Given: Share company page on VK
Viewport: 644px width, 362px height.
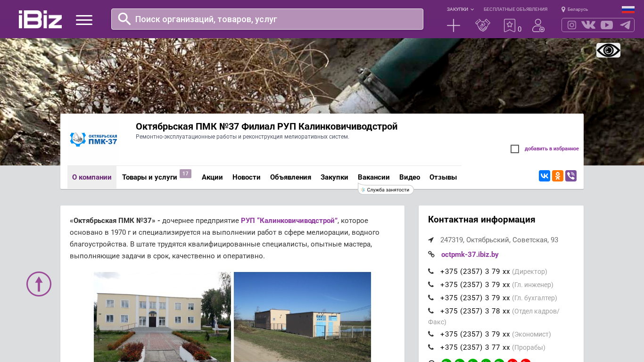Looking at the screenshot, I should pyautogui.click(x=545, y=176).
